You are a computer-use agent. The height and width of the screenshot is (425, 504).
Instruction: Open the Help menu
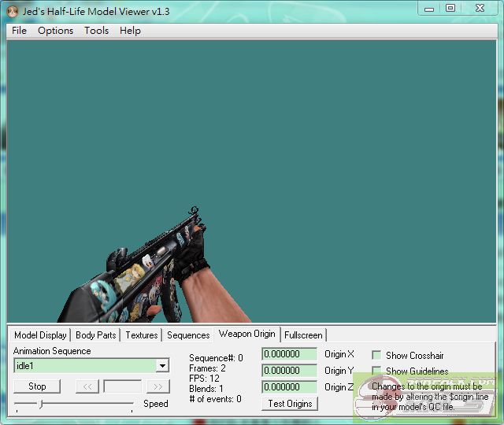[130, 31]
